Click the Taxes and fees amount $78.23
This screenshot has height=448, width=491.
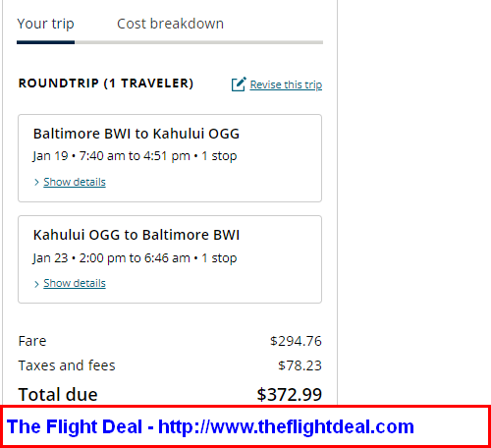[x=300, y=365]
